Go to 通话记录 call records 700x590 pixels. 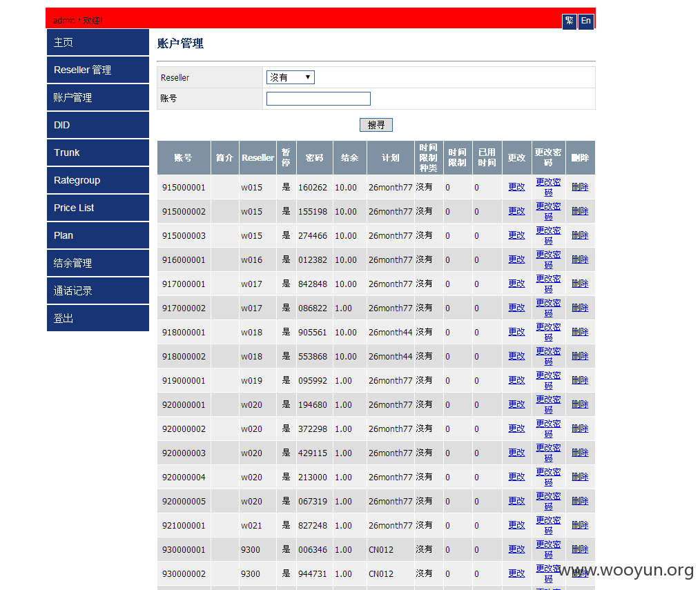pos(98,291)
